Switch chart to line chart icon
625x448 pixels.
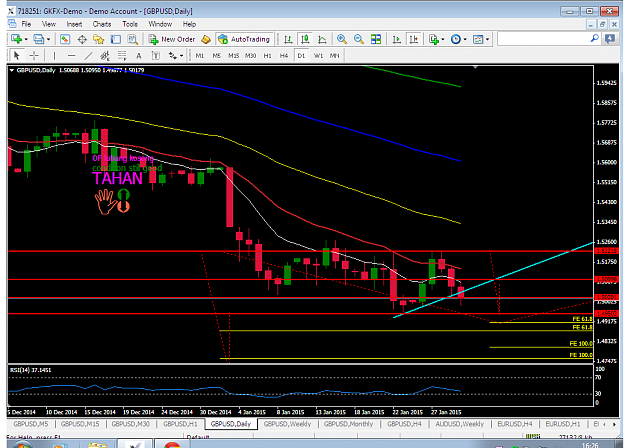pyautogui.click(x=322, y=39)
